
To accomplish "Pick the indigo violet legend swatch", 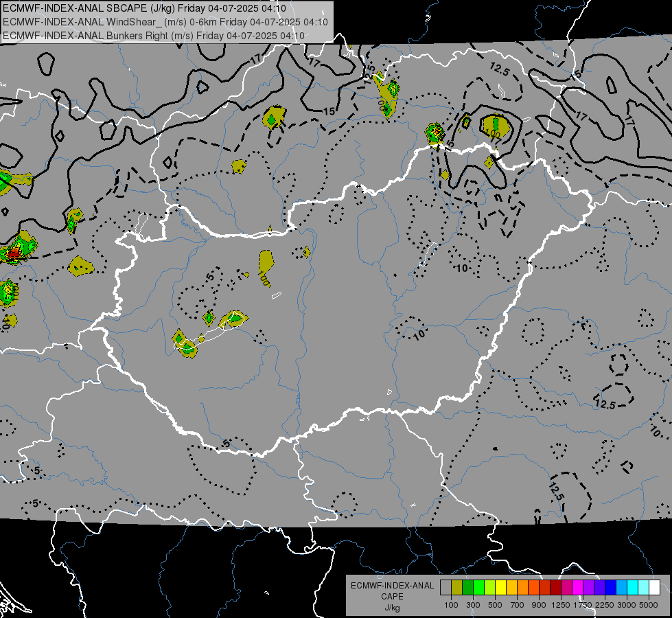I will pos(599,587).
